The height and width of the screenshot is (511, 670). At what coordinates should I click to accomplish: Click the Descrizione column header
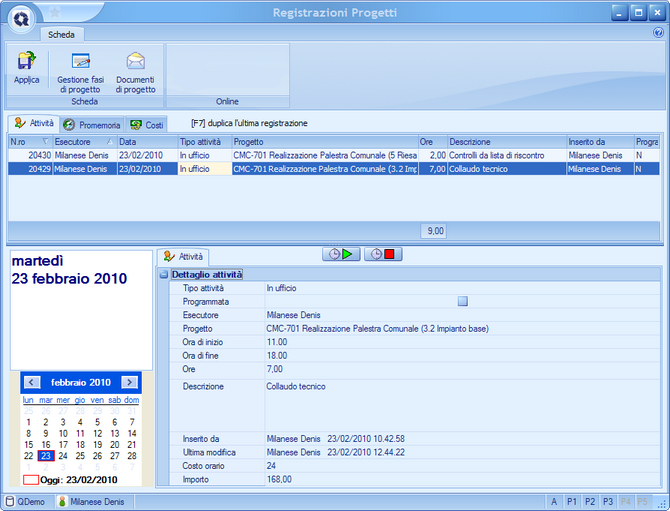507,142
